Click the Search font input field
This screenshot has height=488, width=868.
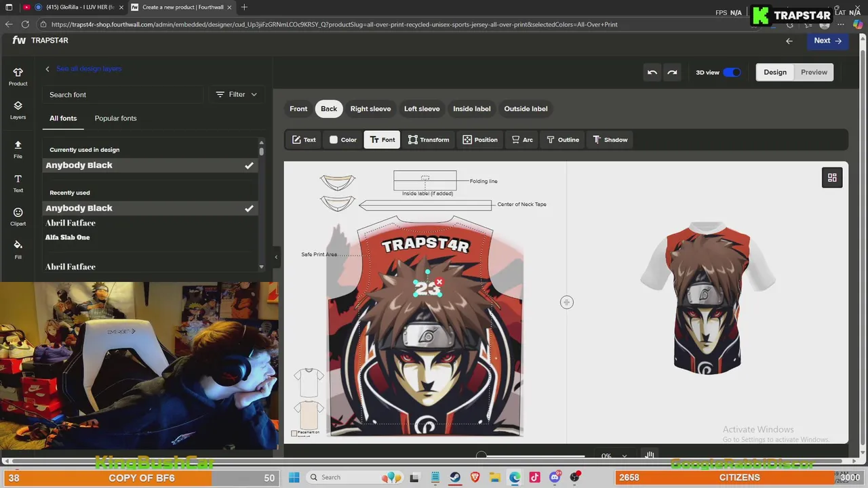pos(122,95)
